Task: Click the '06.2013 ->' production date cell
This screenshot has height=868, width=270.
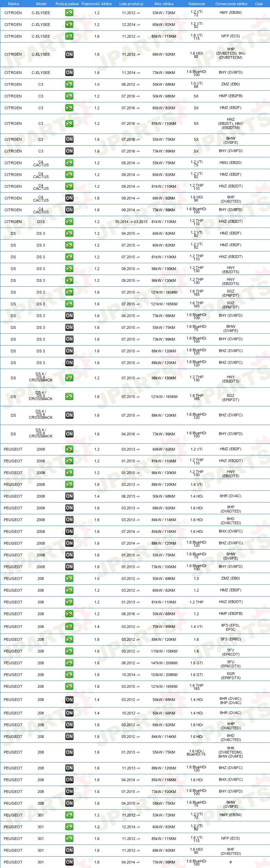Action: pyautogui.click(x=131, y=496)
